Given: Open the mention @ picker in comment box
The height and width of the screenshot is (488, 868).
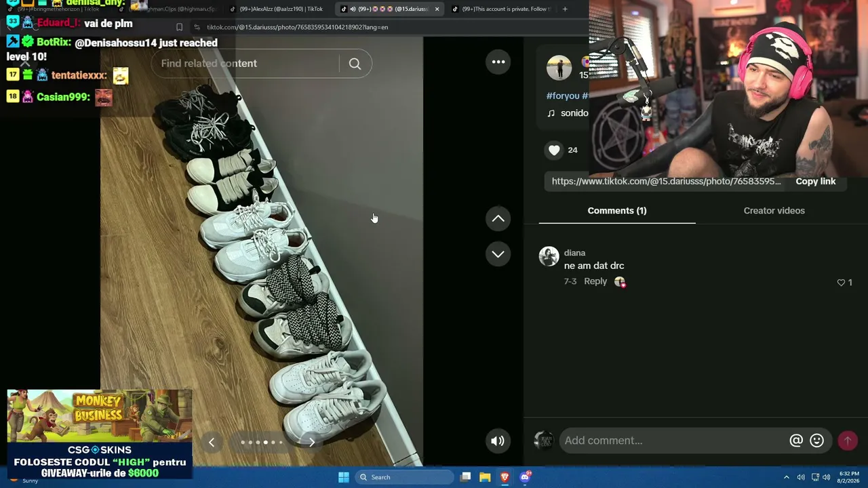Looking at the screenshot, I should click(796, 441).
